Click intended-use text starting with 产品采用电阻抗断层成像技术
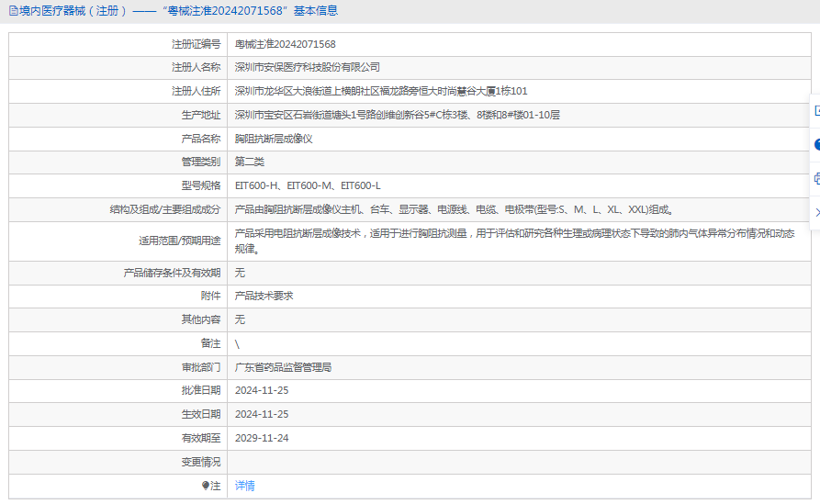The height and width of the screenshot is (504, 820). [514, 241]
